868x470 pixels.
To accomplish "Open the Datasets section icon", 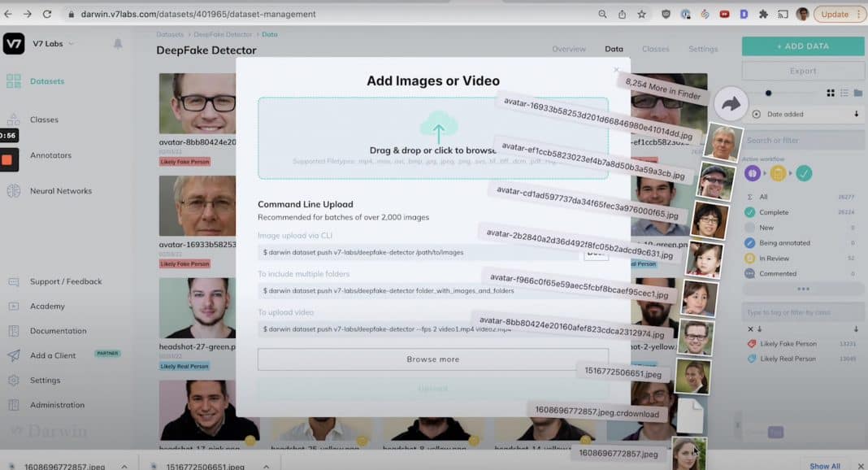I will pyautogui.click(x=14, y=81).
